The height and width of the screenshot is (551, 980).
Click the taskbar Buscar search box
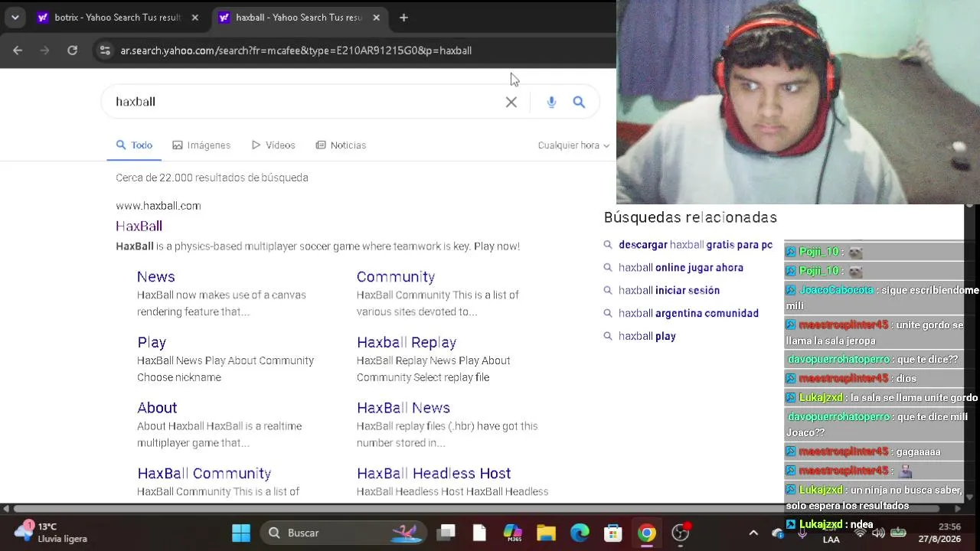pyautogui.click(x=343, y=533)
